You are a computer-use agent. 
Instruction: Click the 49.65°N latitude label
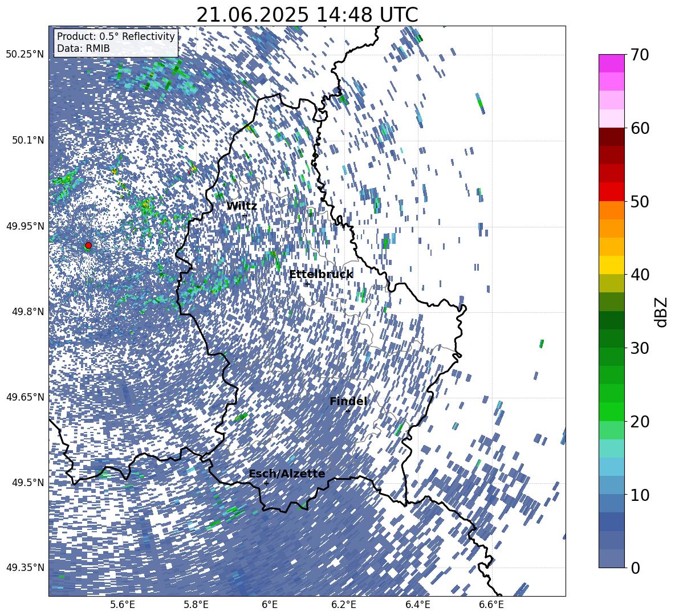coord(25,397)
